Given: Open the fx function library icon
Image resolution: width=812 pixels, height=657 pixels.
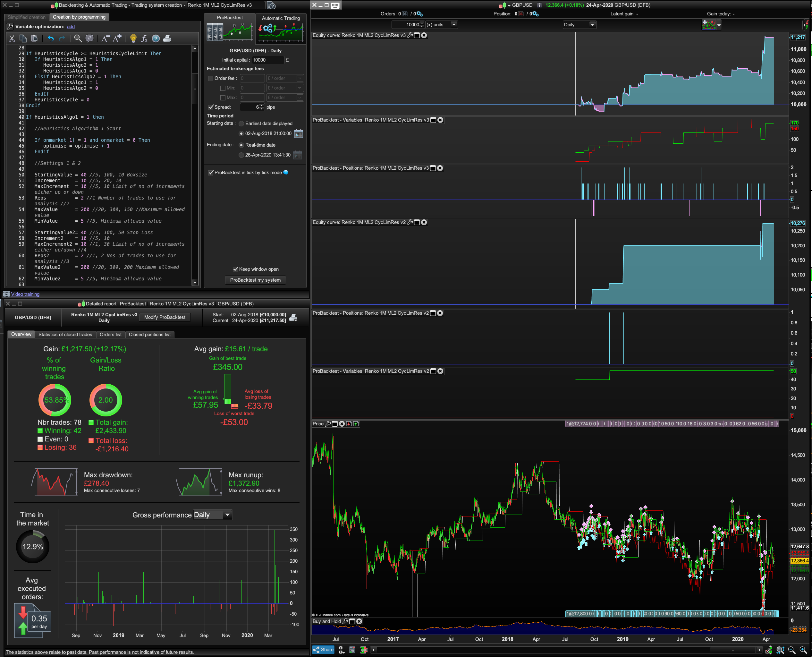Looking at the screenshot, I should (144, 38).
